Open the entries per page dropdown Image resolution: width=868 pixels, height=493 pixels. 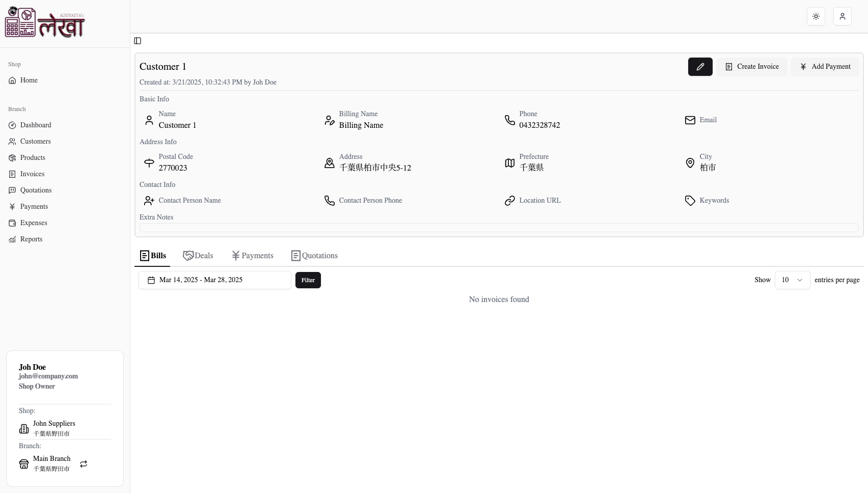pyautogui.click(x=792, y=280)
